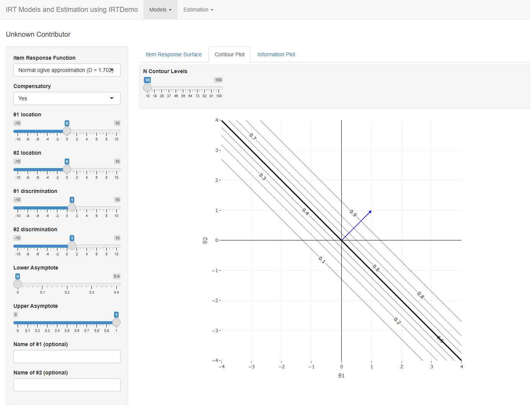Open the Estimation navbar dropdown
530x420 pixels.
click(x=198, y=10)
